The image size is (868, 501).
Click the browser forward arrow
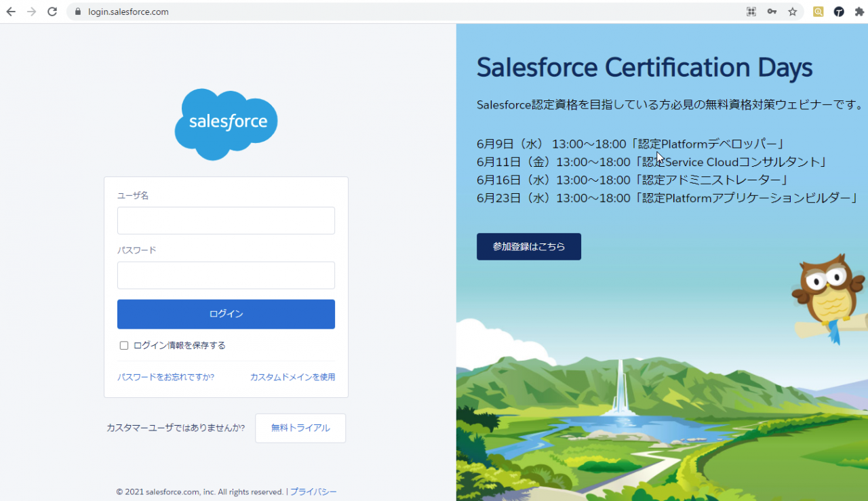(31, 12)
